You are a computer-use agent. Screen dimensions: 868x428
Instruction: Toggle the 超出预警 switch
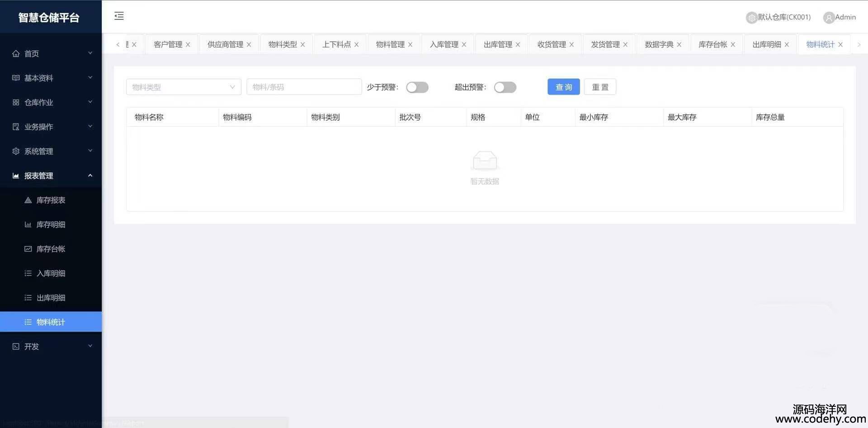505,87
